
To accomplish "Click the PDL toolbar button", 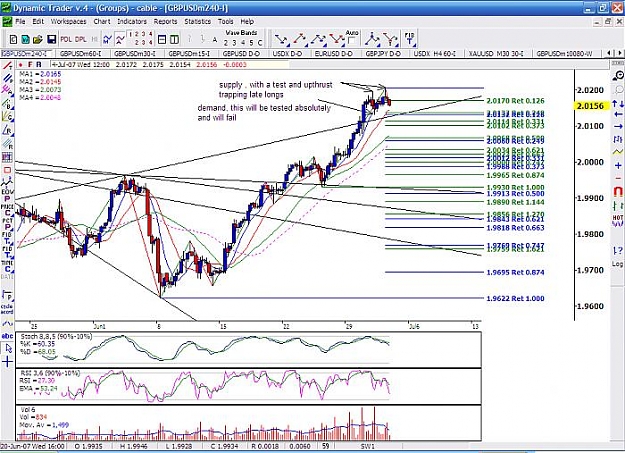I will click(x=66, y=39).
